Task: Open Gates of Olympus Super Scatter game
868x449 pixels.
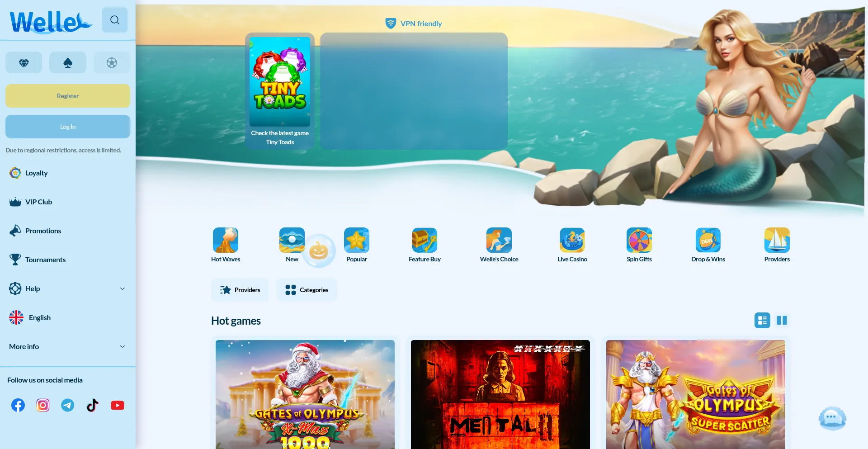Action: click(696, 394)
